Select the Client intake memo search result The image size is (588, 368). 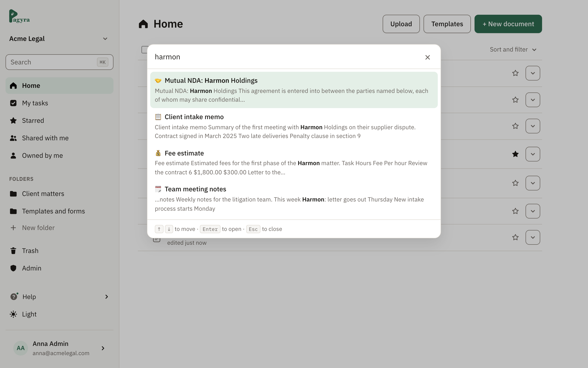pyautogui.click(x=294, y=126)
